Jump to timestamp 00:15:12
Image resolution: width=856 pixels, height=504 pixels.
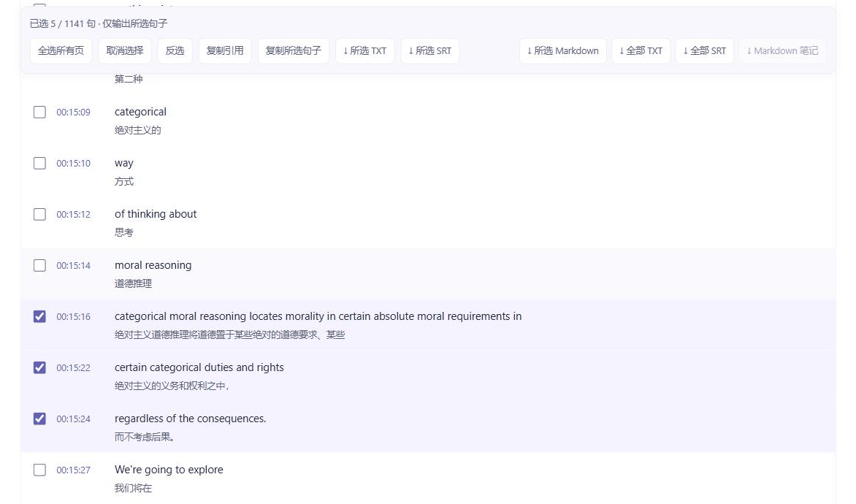tap(73, 215)
